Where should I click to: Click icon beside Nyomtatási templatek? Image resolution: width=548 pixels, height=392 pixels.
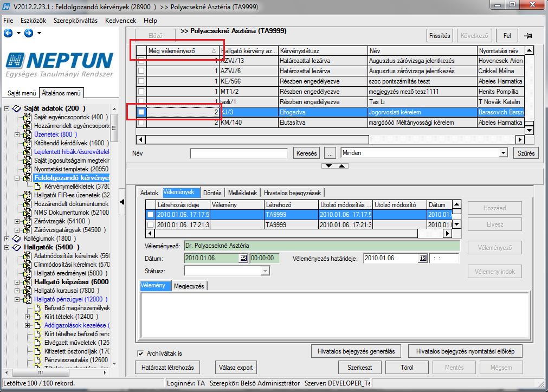(27, 169)
